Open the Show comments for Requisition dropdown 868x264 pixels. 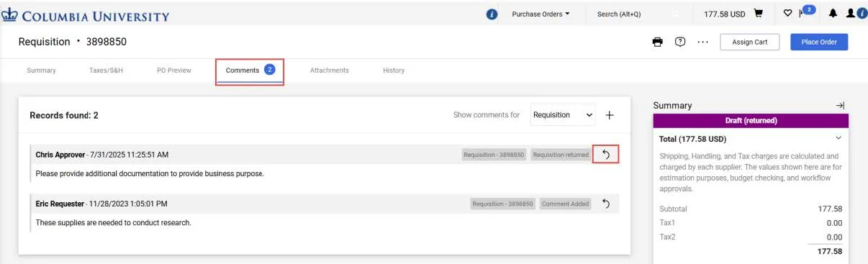pyautogui.click(x=563, y=115)
